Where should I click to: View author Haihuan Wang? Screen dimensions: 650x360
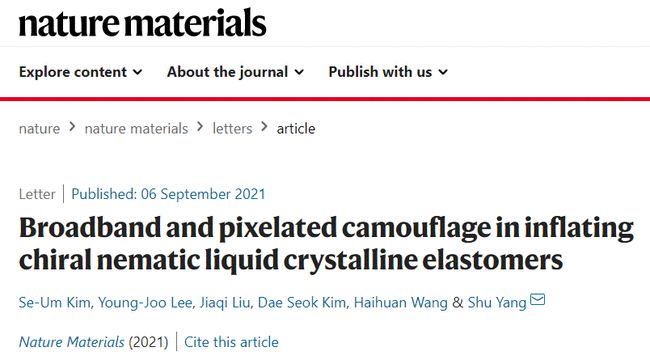[400, 302]
